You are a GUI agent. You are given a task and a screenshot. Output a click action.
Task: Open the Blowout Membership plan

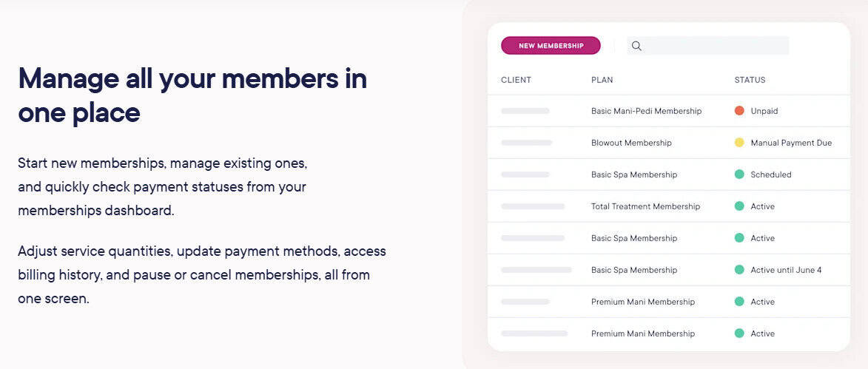click(631, 143)
